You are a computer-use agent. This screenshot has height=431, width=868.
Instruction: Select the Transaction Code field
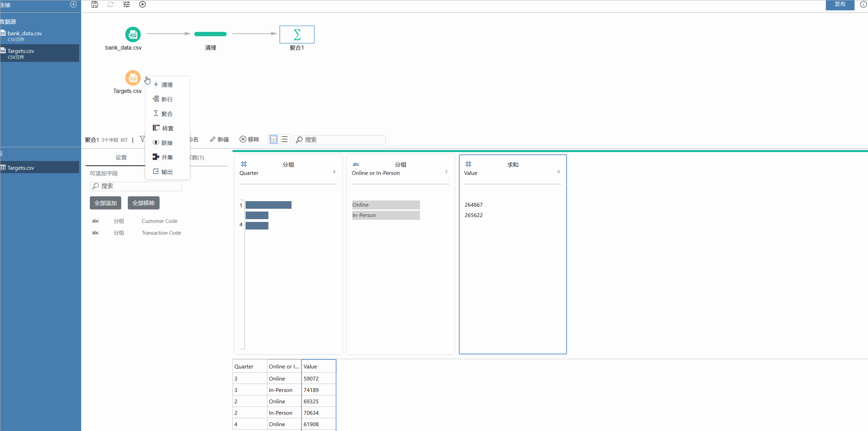161,233
